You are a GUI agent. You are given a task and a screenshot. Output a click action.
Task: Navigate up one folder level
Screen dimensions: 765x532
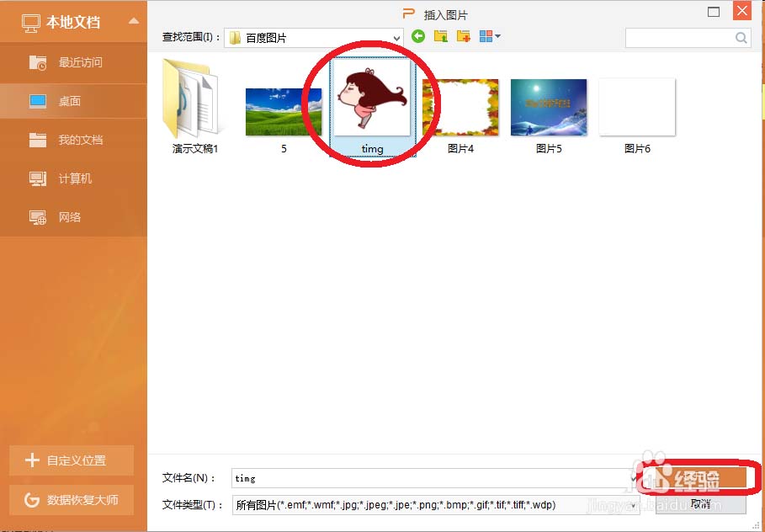[440, 37]
